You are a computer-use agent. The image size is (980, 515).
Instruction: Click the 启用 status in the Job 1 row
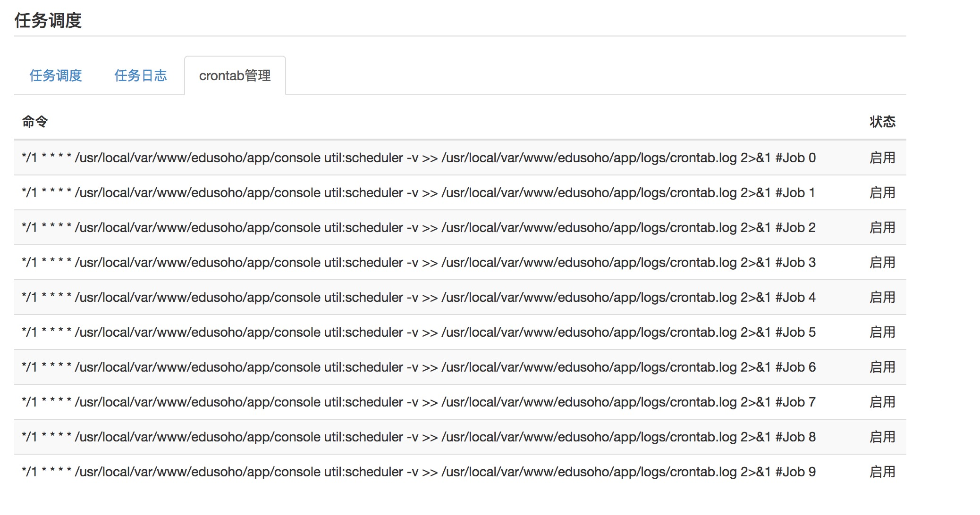(x=882, y=192)
